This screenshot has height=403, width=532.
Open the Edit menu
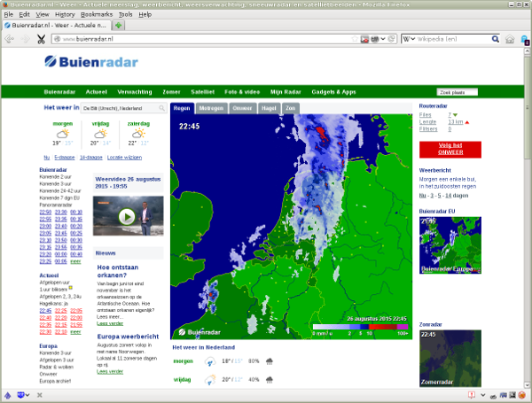point(25,14)
